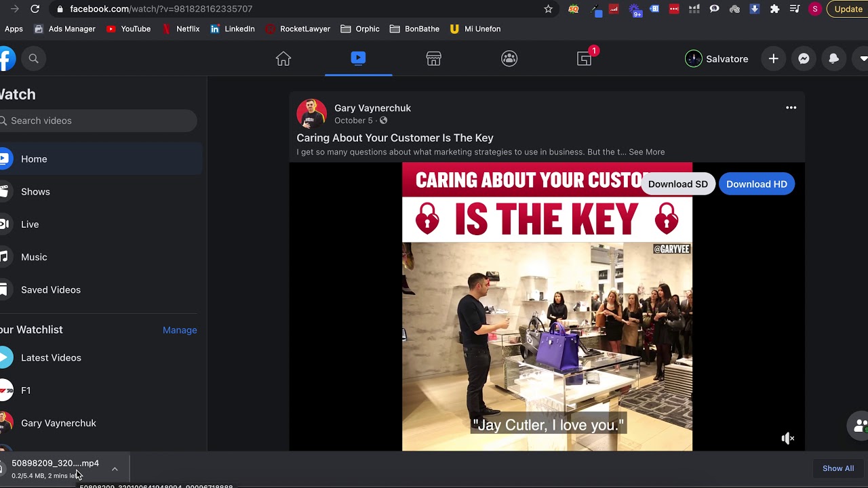This screenshot has height=488, width=868.
Task: Select Home in the Watch sidebar
Action: (x=101, y=159)
